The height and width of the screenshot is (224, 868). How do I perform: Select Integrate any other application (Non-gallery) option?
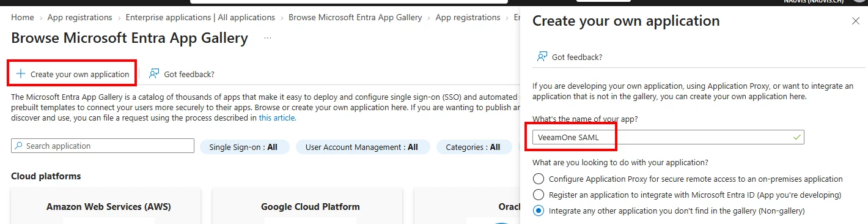tap(539, 211)
